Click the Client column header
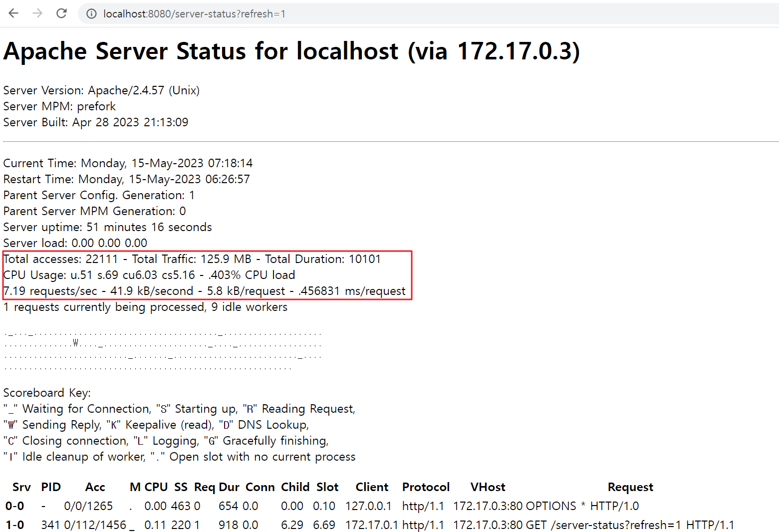This screenshot has width=779, height=532. click(x=372, y=487)
